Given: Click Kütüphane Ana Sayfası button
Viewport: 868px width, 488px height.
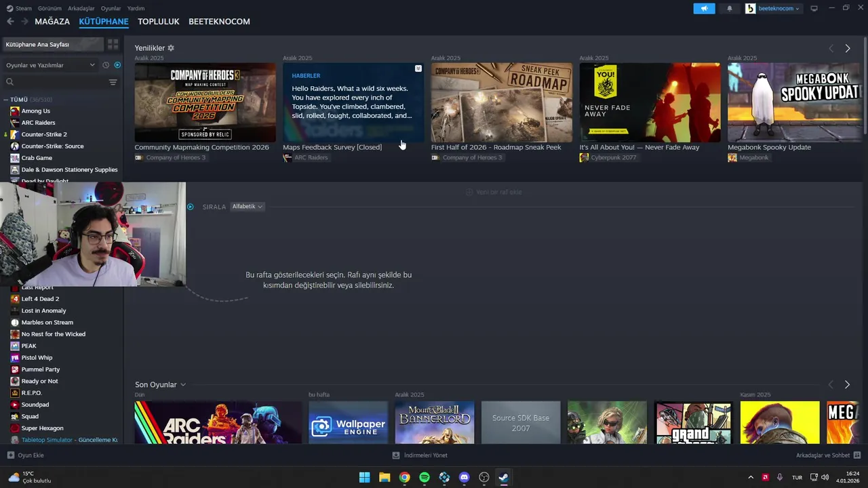Looking at the screenshot, I should [x=53, y=44].
